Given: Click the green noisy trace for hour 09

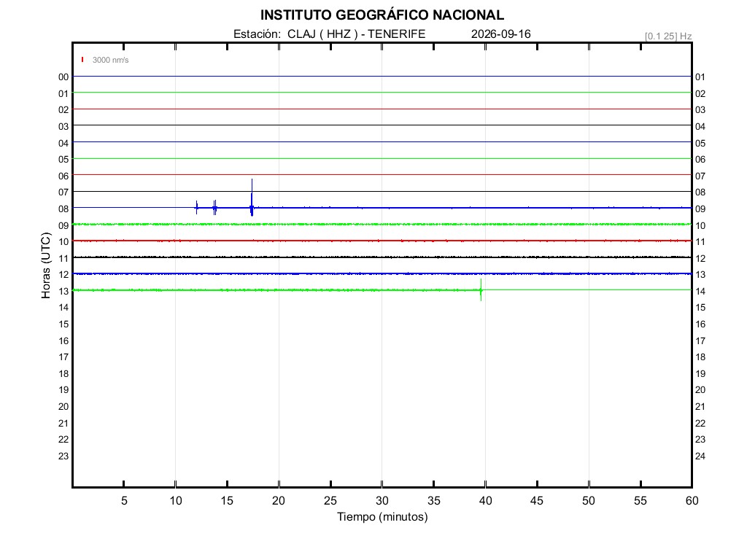Looking at the screenshot, I should [x=382, y=225].
